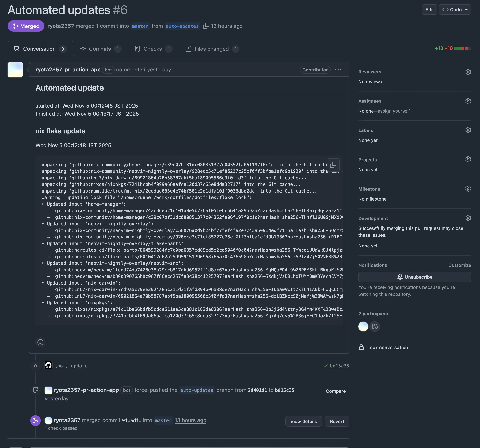Click the GitHub logo beside the [bot] update commit

tap(48, 365)
